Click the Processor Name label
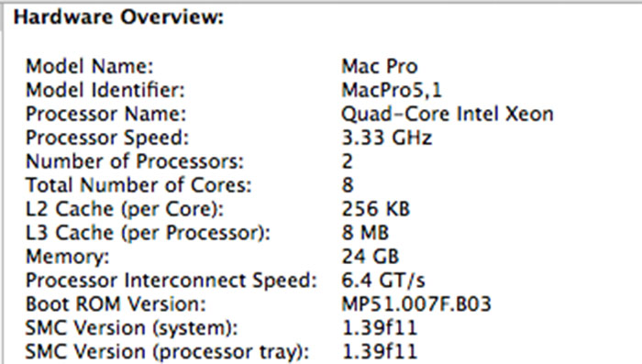The height and width of the screenshot is (364, 642). [106, 114]
